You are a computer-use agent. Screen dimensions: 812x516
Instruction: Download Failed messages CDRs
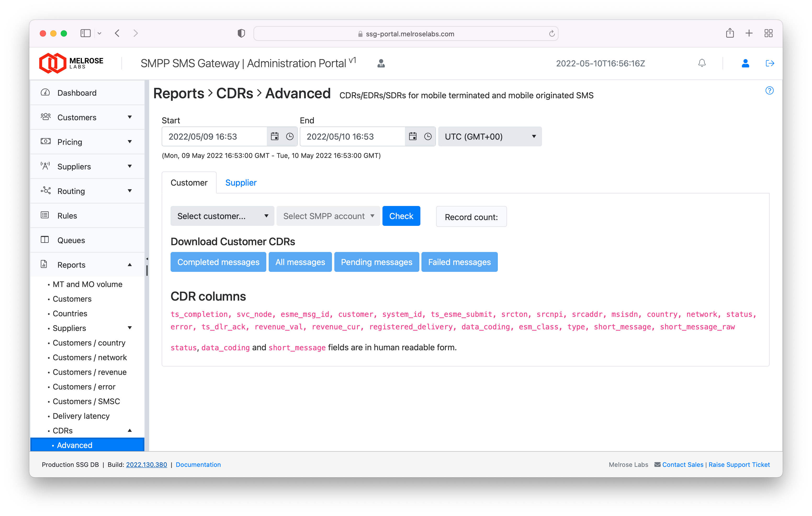pyautogui.click(x=459, y=262)
